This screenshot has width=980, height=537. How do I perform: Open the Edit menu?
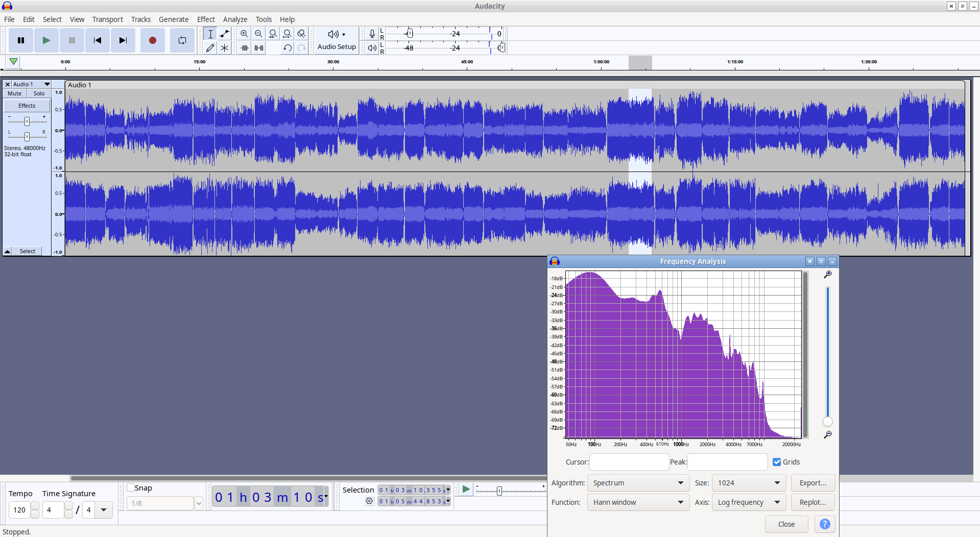tap(29, 19)
